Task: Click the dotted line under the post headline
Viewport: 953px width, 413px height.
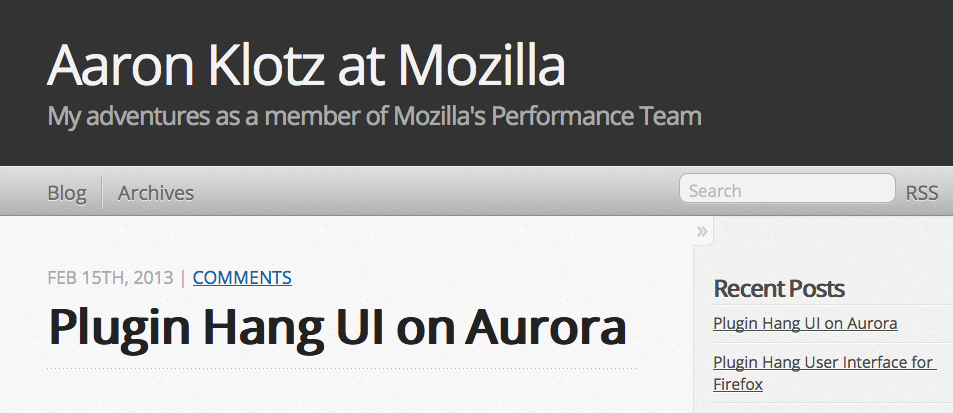Action: click(x=341, y=368)
